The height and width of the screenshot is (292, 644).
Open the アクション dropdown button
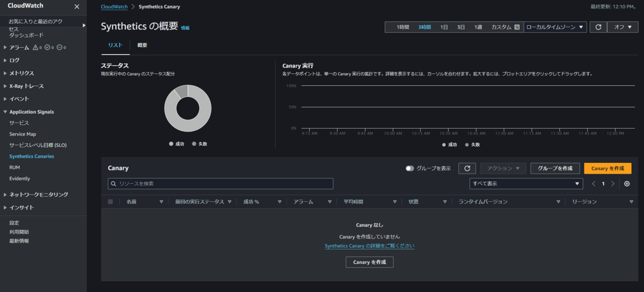pos(503,168)
